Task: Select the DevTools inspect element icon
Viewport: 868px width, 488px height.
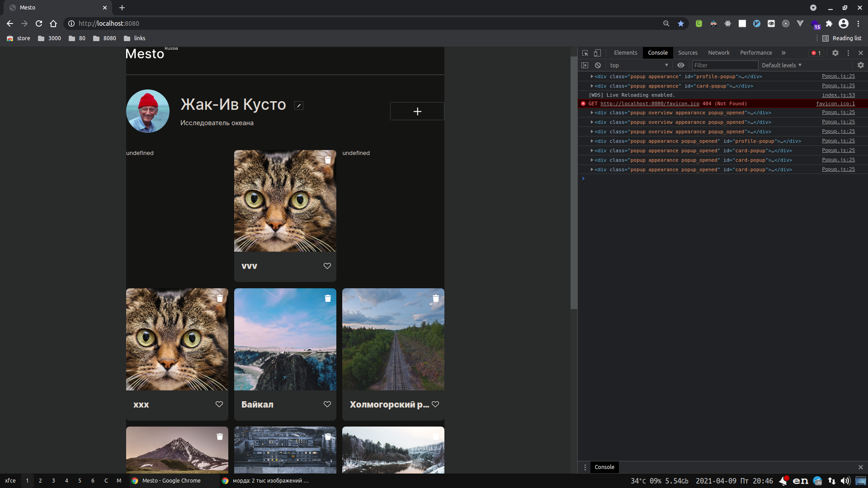Action: pos(585,53)
